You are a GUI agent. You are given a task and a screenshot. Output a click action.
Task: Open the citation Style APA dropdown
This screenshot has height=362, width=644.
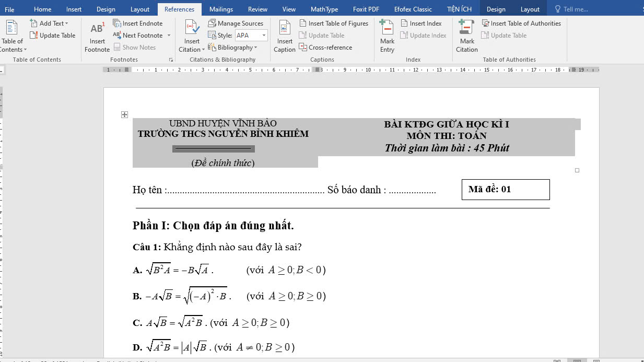[264, 36]
